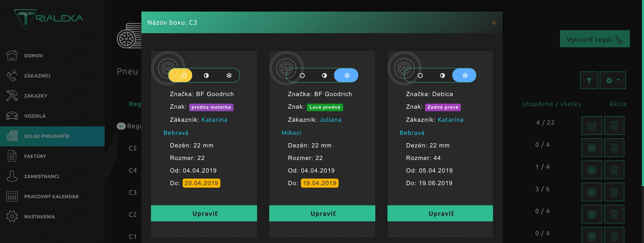644x243 pixels.
Task: Select winter season on first tire card
Action: coord(229,75)
